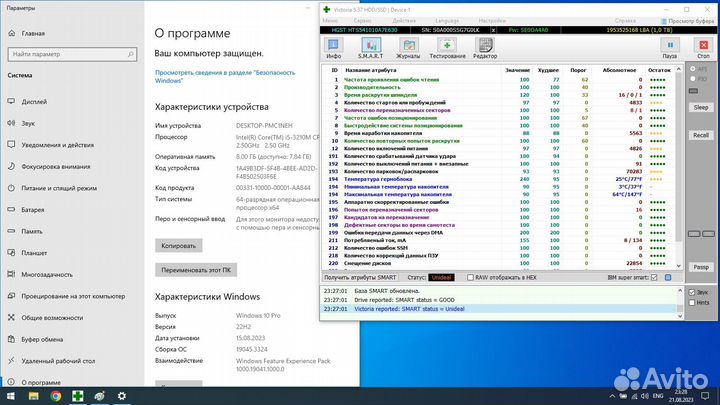Click Получить атрибуты SMART button
720x405 pixels.
pos(360,277)
